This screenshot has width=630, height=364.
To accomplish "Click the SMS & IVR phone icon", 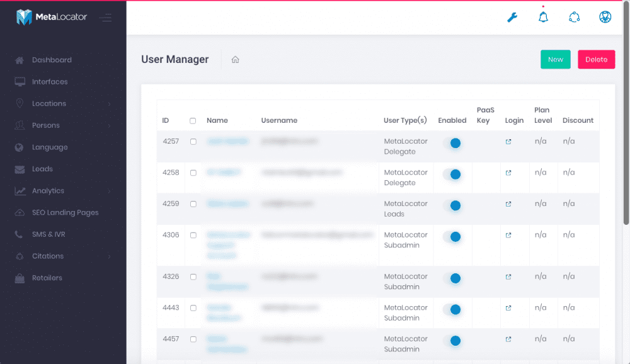I will (18, 234).
